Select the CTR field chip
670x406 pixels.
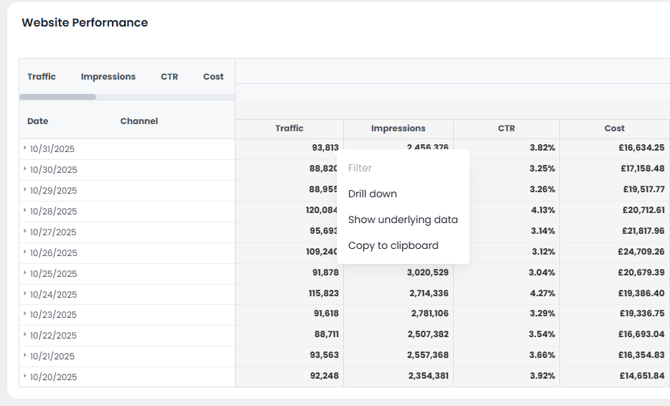click(x=169, y=77)
